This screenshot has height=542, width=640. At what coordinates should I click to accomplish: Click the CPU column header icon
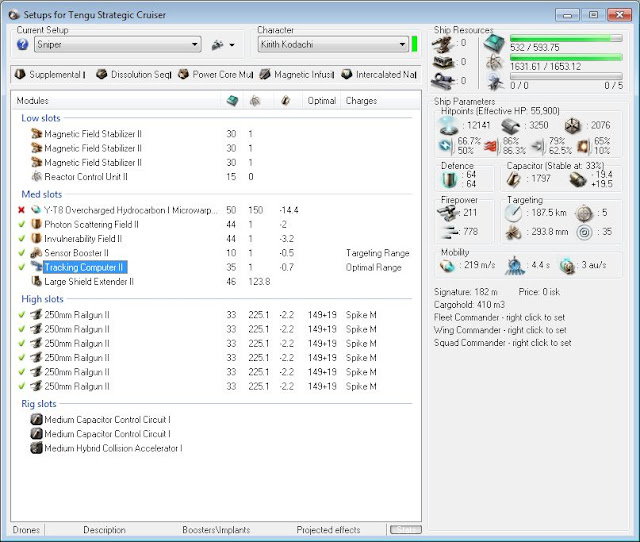coord(232,100)
